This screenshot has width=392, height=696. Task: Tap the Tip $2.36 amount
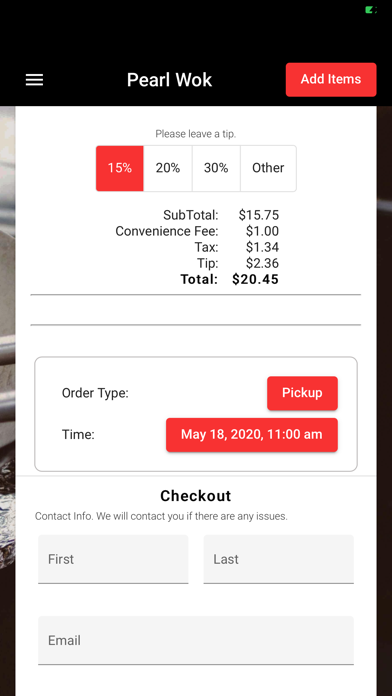262,263
